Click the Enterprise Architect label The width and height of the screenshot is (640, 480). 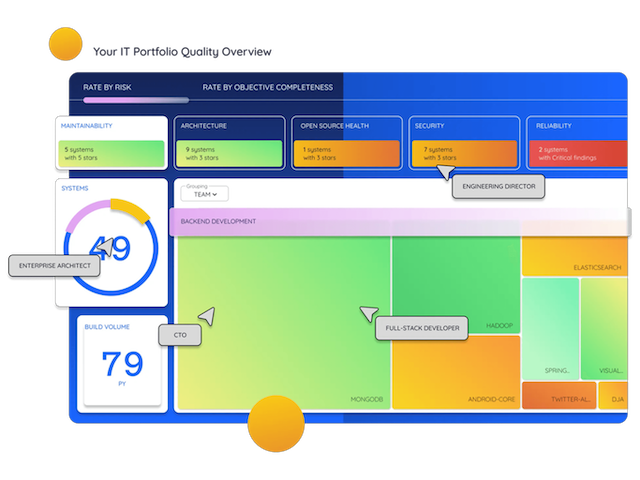[54, 266]
